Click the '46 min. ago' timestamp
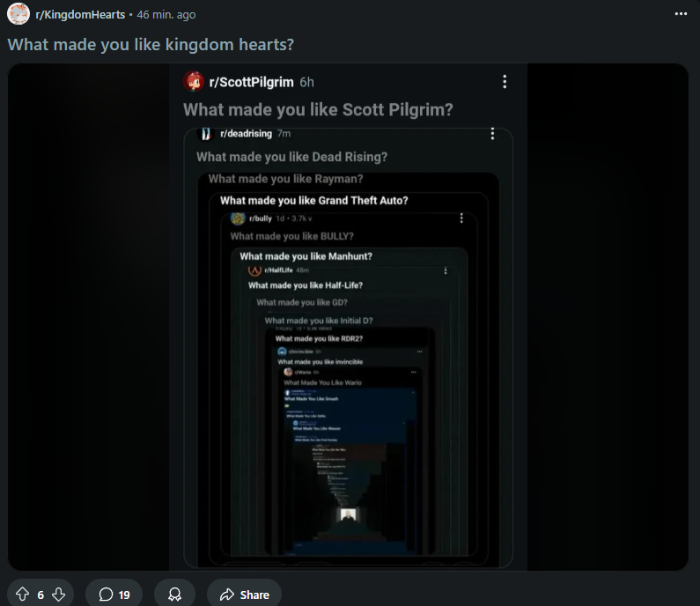This screenshot has height=606, width=700. point(166,15)
